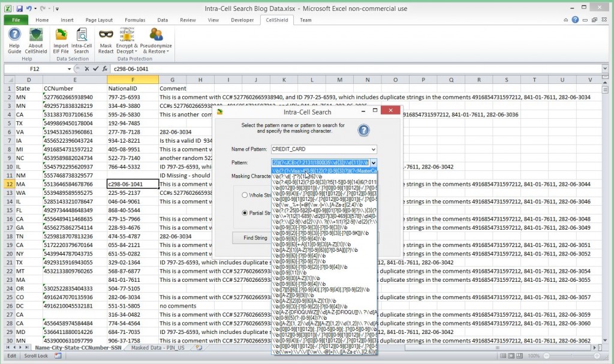Viewport: 614px width, 364px height.
Task: Switch to the Insert ribbon tab
Action: pyautogui.click(x=67, y=20)
